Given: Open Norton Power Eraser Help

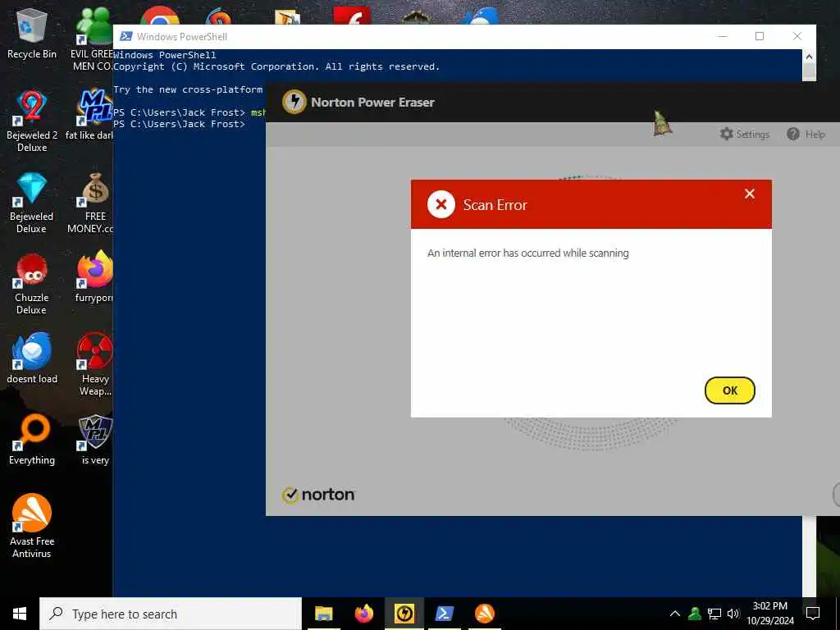Looking at the screenshot, I should point(806,134).
